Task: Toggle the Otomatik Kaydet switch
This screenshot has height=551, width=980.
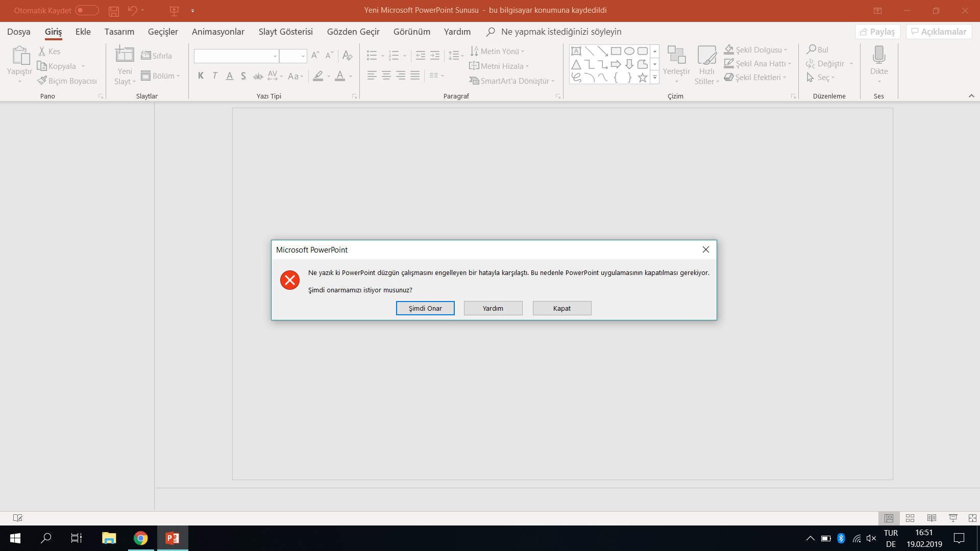Action: (87, 10)
